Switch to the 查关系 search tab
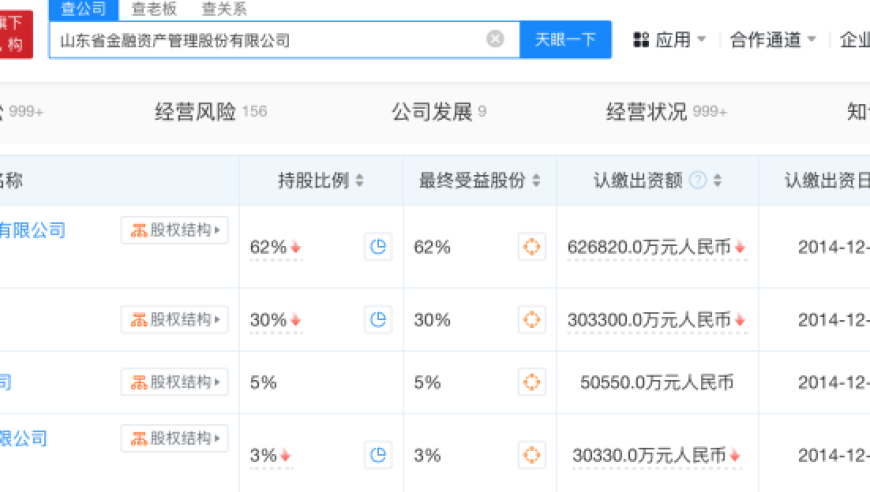Image resolution: width=870 pixels, height=492 pixels. pyautogui.click(x=223, y=9)
